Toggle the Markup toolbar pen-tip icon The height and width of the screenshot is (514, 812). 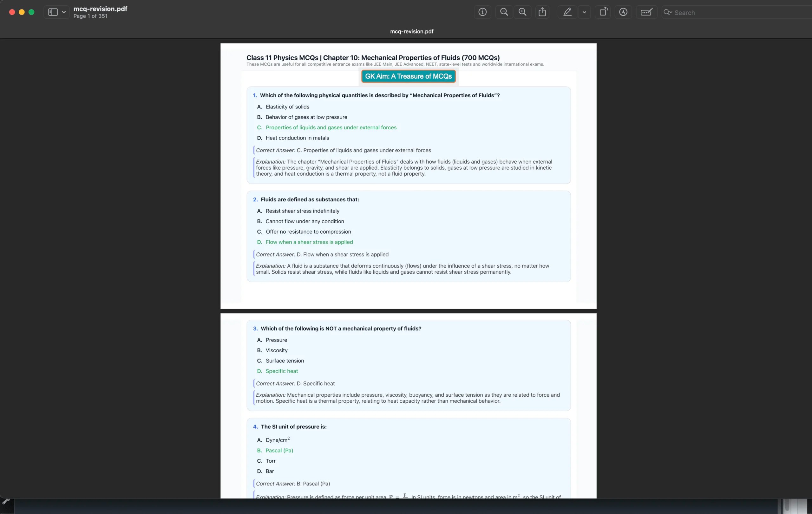623,12
